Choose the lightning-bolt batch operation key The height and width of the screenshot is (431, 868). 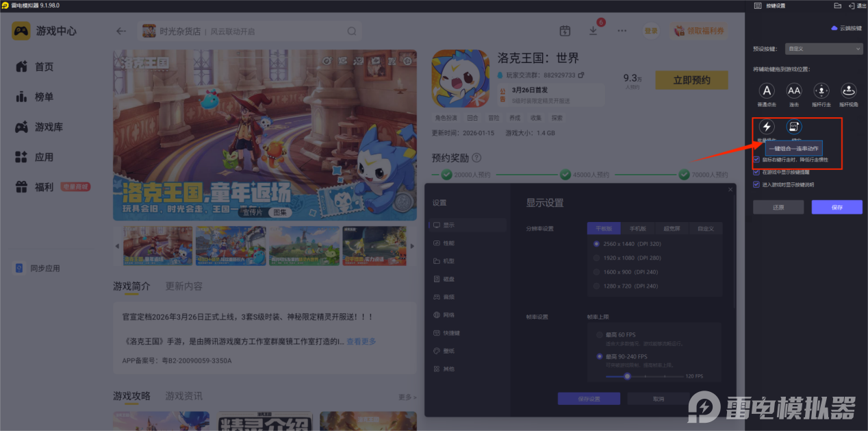[767, 127]
